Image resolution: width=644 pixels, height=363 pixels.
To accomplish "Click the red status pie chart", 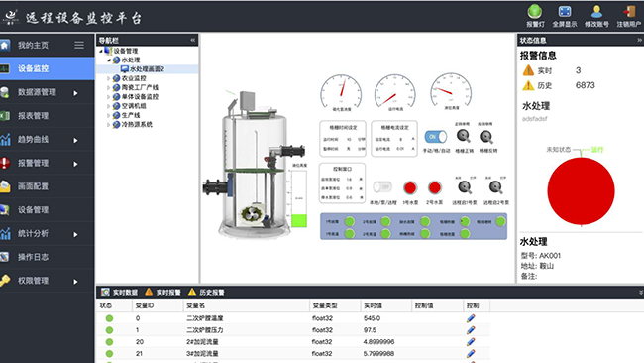I will coord(581,190).
